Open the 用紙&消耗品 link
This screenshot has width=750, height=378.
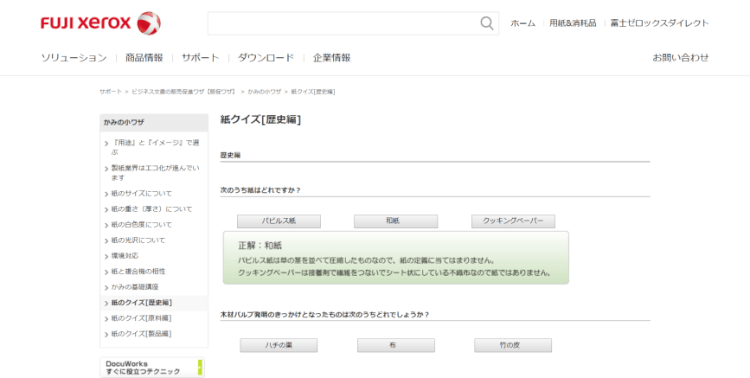pyautogui.click(x=573, y=23)
